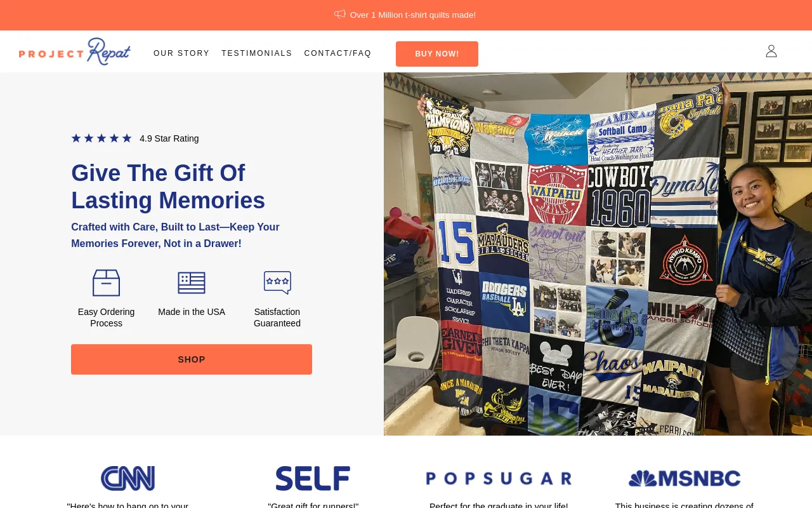Select the Made in the USA flag icon
The width and height of the screenshot is (812, 508).
pyautogui.click(x=192, y=283)
